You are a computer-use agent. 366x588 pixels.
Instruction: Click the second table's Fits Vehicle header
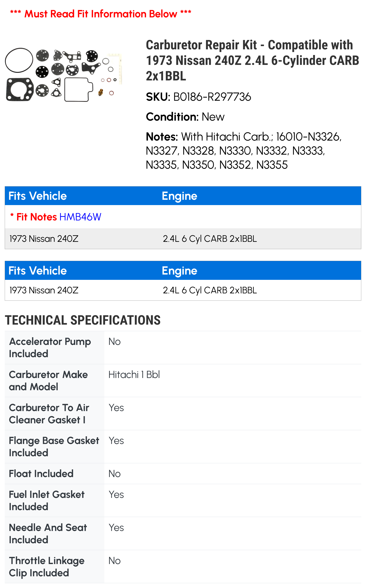coord(38,271)
